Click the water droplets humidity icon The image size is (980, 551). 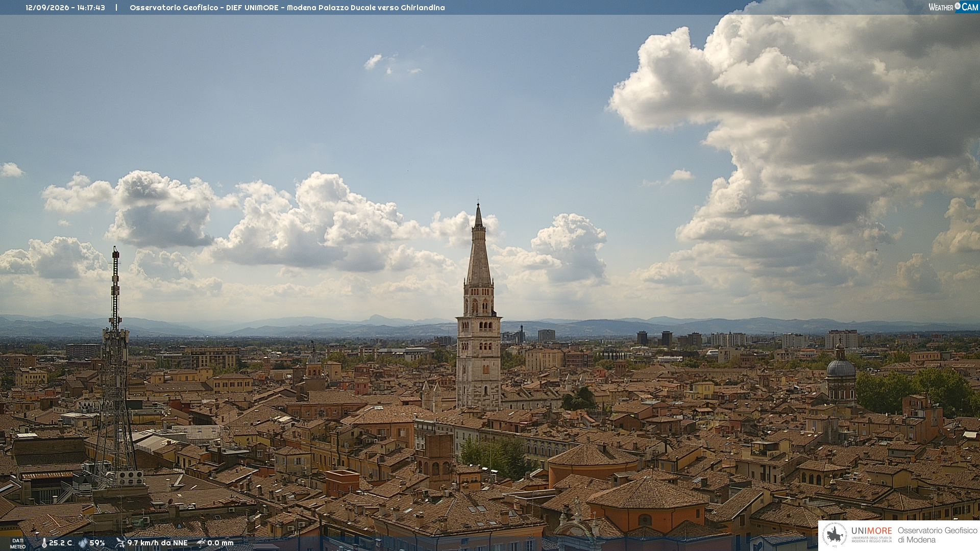pyautogui.click(x=83, y=543)
